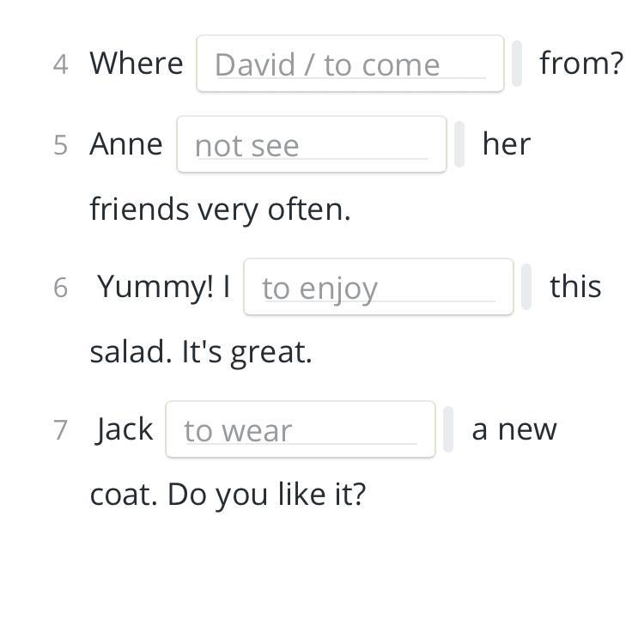Click the word "from?" ending question 4
644x644 pixels.
[581, 63]
